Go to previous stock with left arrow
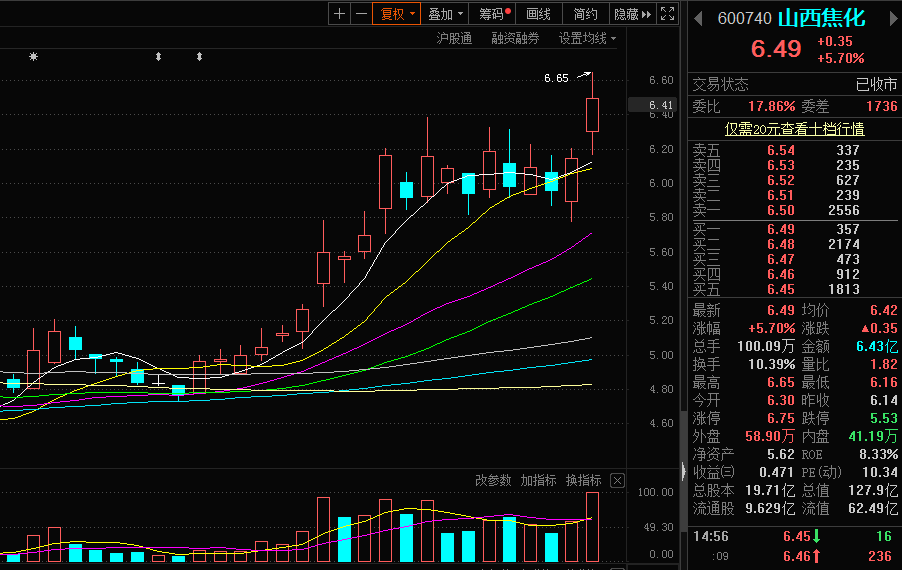 click(697, 18)
